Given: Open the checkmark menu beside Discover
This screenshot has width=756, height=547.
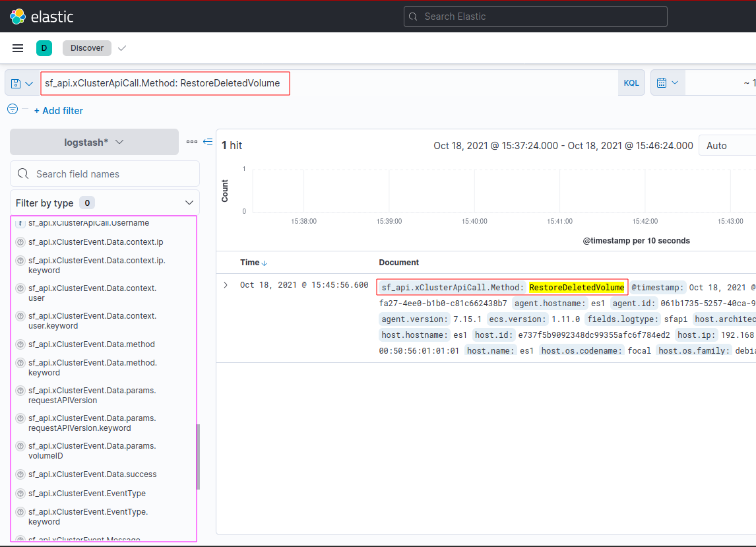Looking at the screenshot, I should point(122,48).
